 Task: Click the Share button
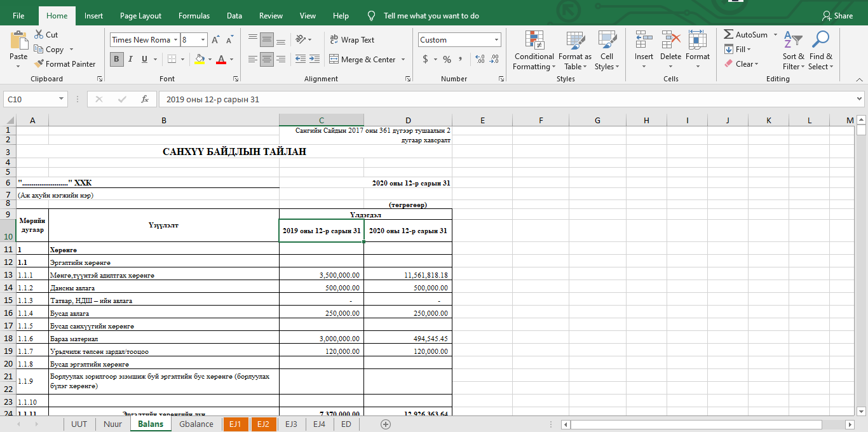(x=837, y=16)
